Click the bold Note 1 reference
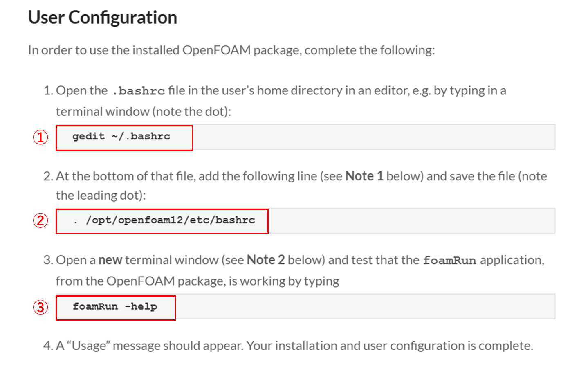 pyautogui.click(x=364, y=176)
